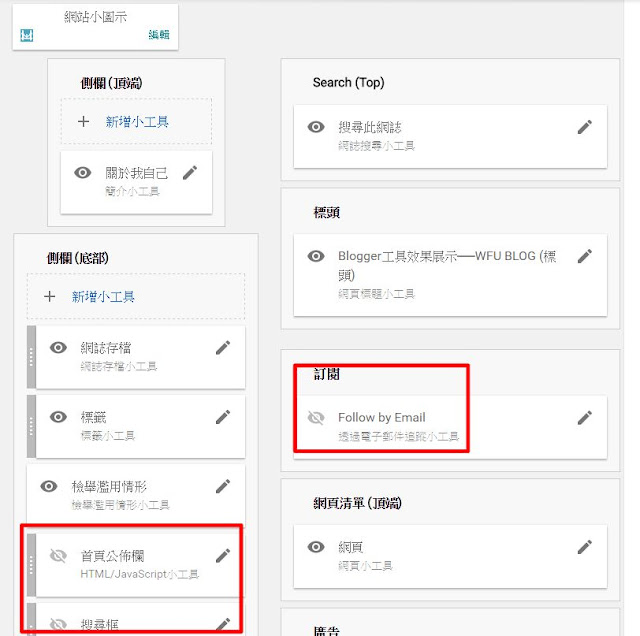Click the Follow by Email title text
This screenshot has width=640, height=636.
pos(382,418)
